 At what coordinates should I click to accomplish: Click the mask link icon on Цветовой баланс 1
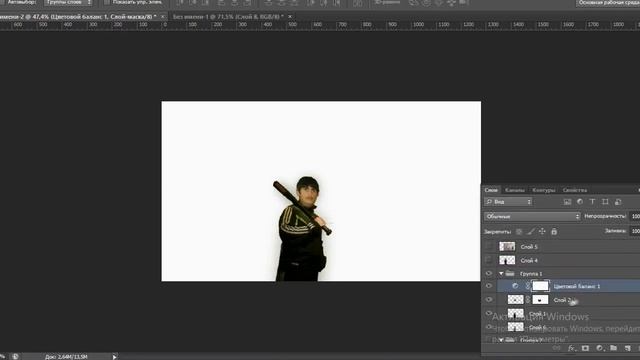[x=528, y=286]
